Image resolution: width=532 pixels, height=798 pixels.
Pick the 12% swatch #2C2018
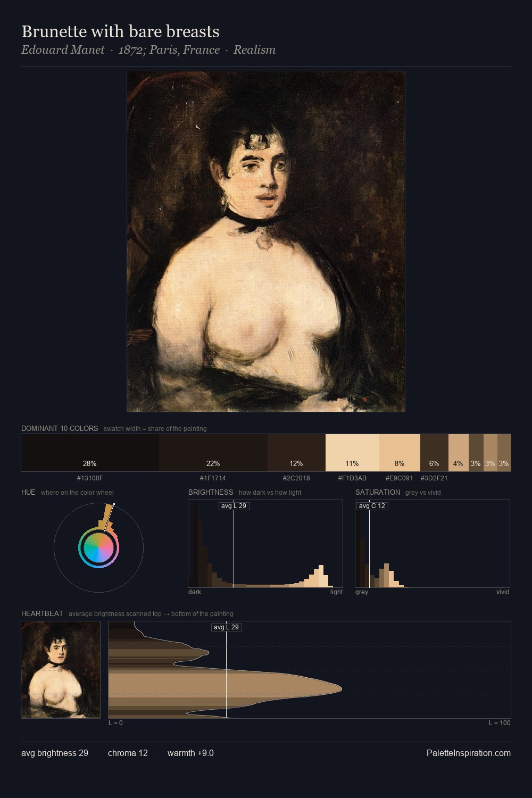(296, 453)
